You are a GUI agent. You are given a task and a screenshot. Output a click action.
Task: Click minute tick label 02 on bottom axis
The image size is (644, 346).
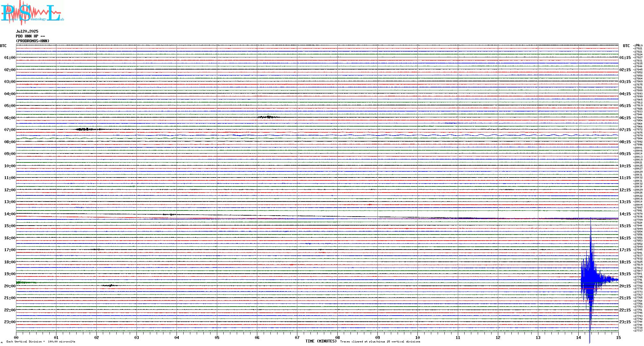pos(96,337)
